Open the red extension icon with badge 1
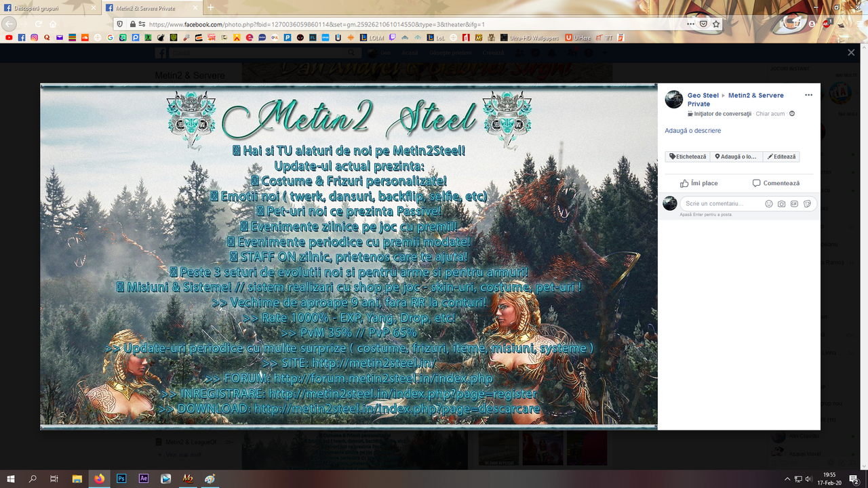The height and width of the screenshot is (488, 868). click(827, 24)
